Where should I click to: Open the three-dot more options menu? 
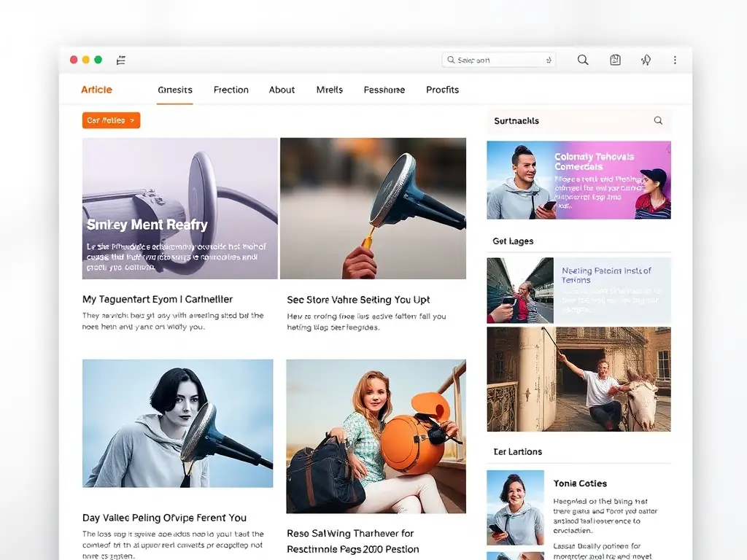coord(675,60)
